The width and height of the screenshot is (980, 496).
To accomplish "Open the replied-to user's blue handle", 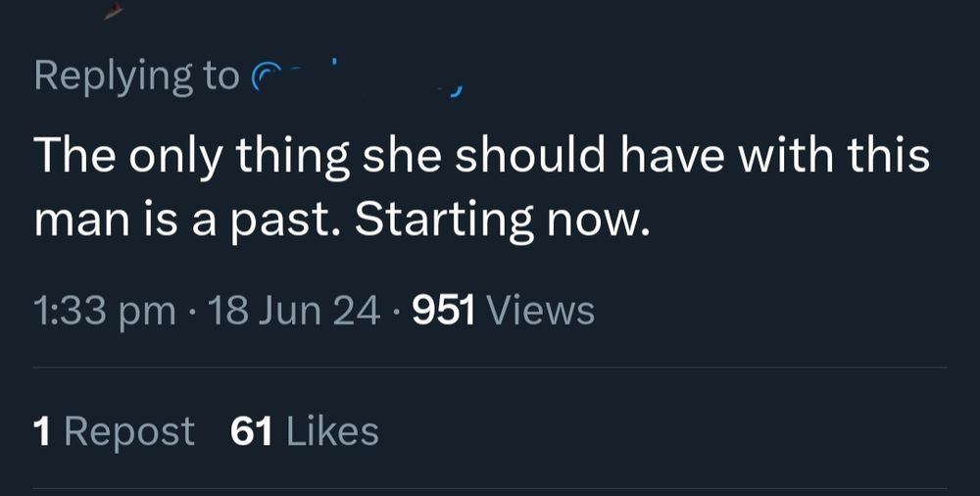I will [358, 78].
